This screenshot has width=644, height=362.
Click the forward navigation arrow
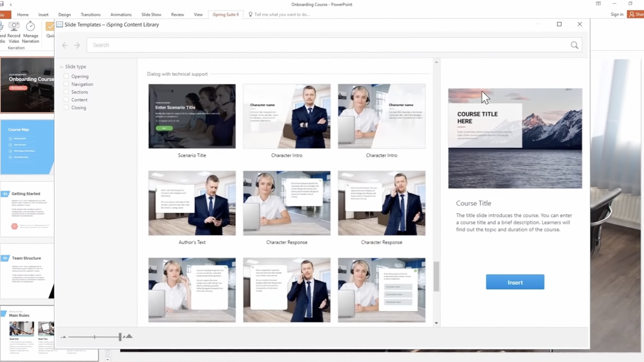(77, 45)
